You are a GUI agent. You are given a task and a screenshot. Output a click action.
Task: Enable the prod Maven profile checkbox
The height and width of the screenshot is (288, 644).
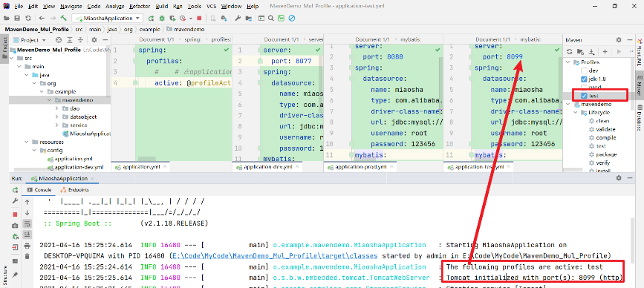(584, 87)
